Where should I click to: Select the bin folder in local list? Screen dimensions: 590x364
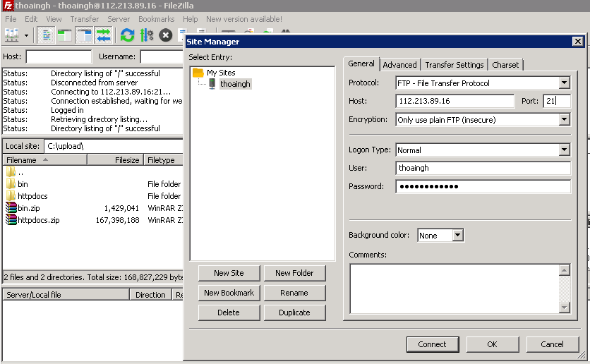(x=23, y=184)
